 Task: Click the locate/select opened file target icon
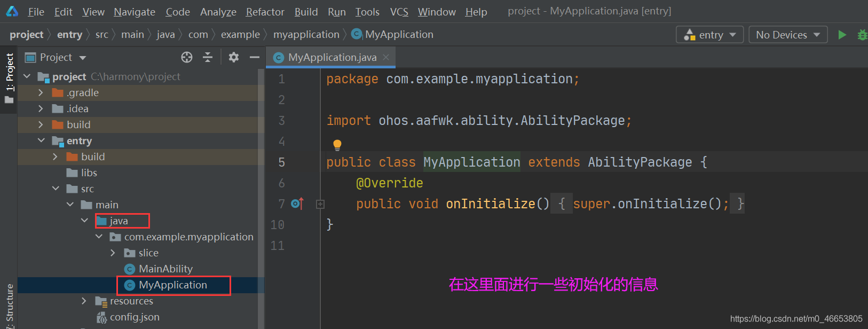pos(186,57)
